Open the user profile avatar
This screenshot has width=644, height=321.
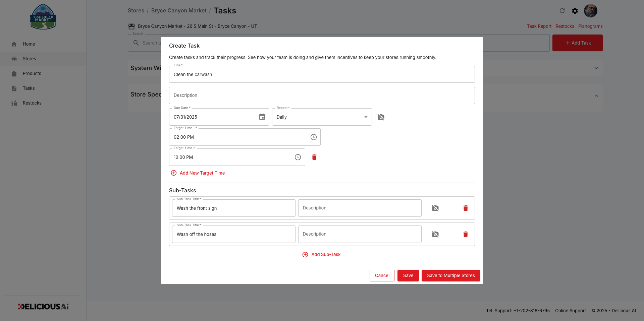pos(591,11)
